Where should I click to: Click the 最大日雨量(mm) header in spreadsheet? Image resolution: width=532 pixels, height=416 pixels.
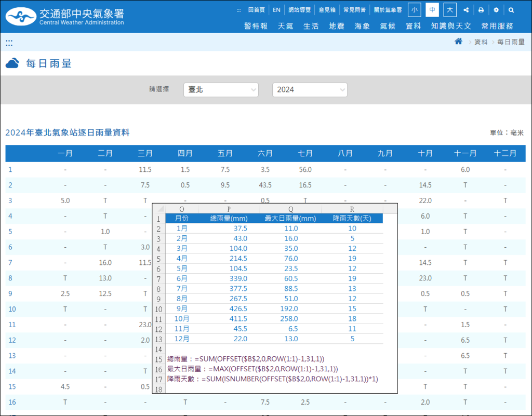pyautogui.click(x=290, y=218)
